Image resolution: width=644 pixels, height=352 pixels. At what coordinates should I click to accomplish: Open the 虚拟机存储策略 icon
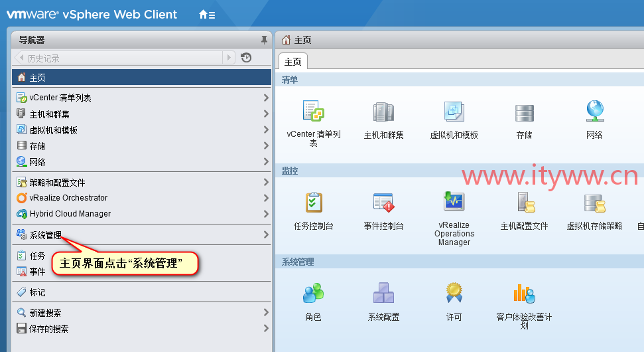[595, 203]
